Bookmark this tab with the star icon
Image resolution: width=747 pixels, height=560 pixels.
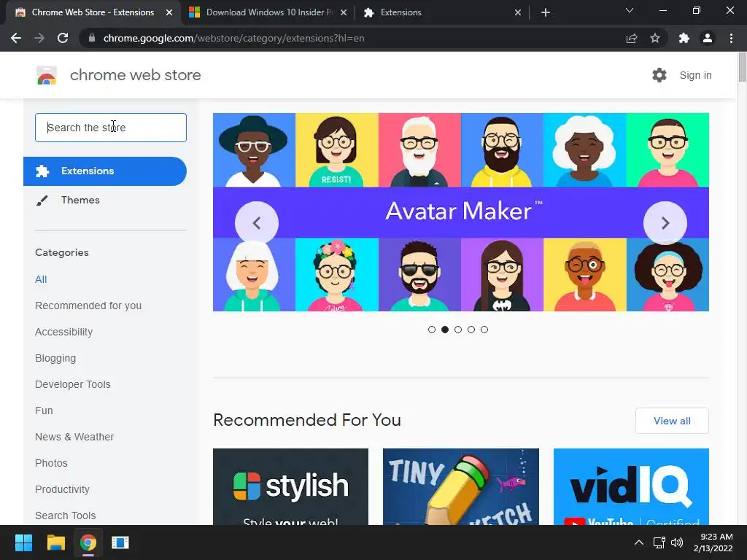655,38
